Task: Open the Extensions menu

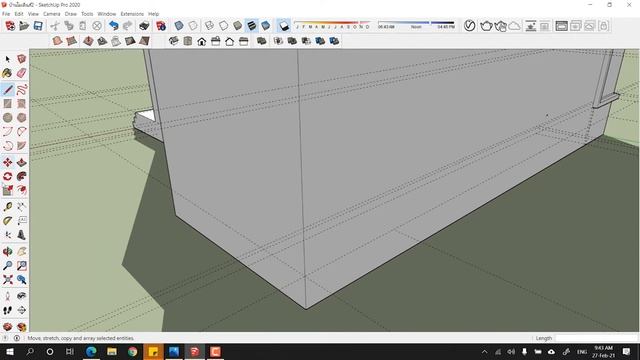Action: [x=132, y=14]
